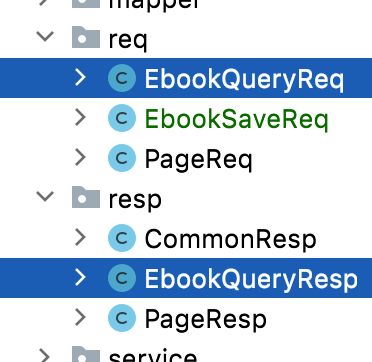Click the resp package folder icon
This screenshot has width=372, height=362.
(x=86, y=197)
